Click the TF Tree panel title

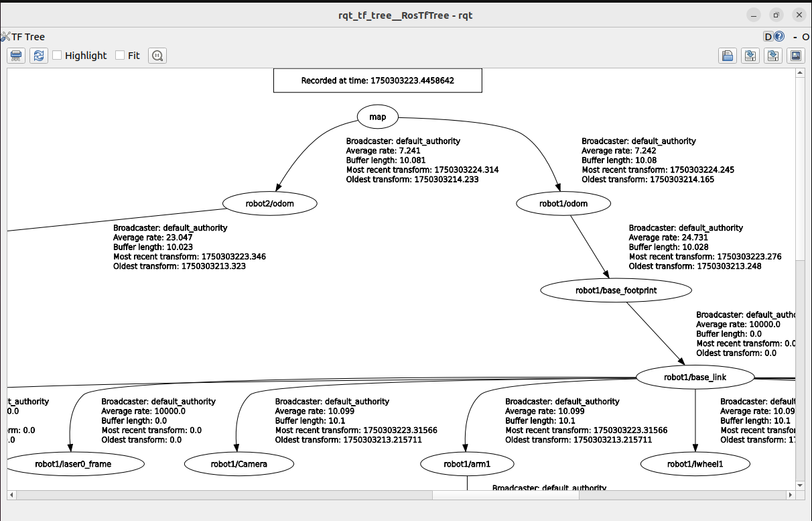pos(28,37)
